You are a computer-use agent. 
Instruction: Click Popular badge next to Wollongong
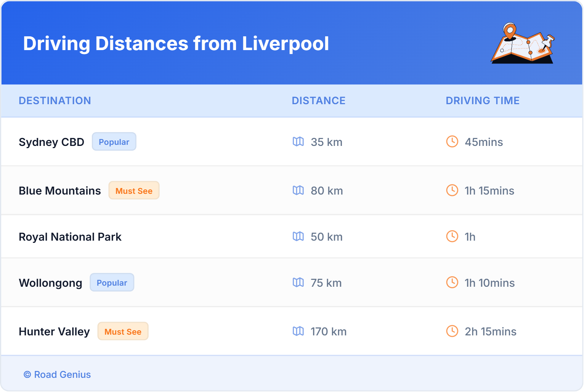pos(112,282)
